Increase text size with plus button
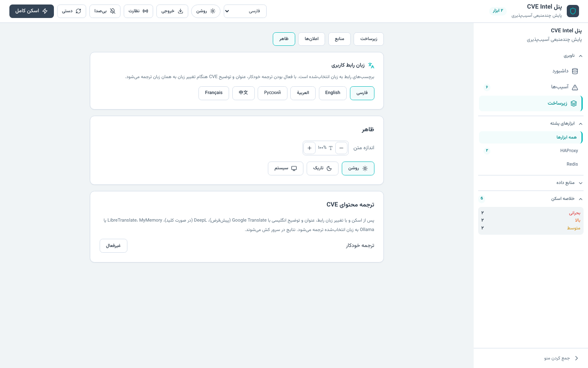588x368 pixels. (x=310, y=148)
